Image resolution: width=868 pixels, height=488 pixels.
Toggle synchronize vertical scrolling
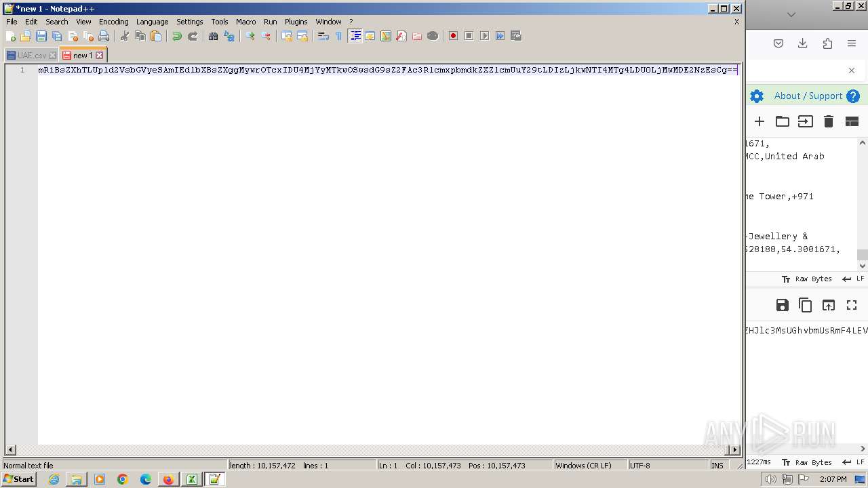[287, 36]
